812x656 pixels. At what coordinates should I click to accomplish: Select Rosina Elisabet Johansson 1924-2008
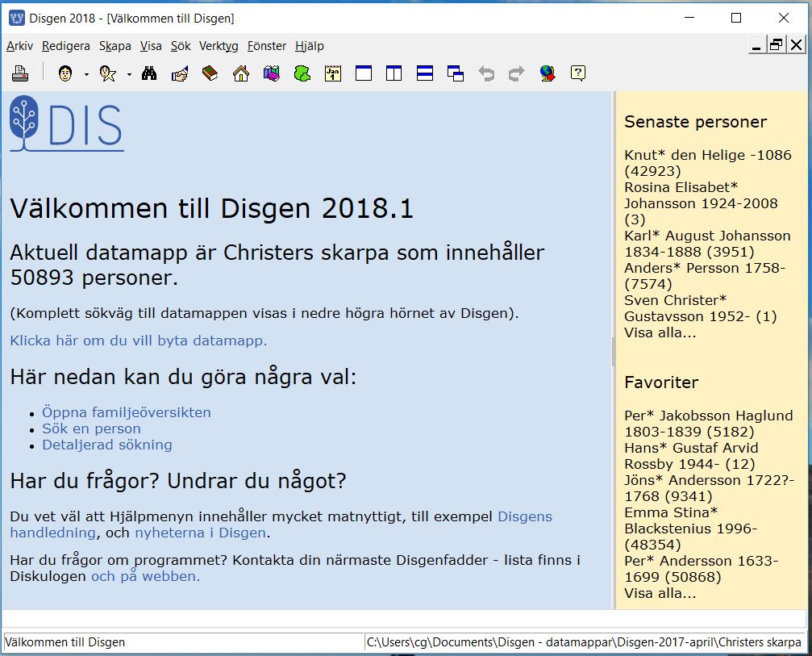[x=701, y=203]
